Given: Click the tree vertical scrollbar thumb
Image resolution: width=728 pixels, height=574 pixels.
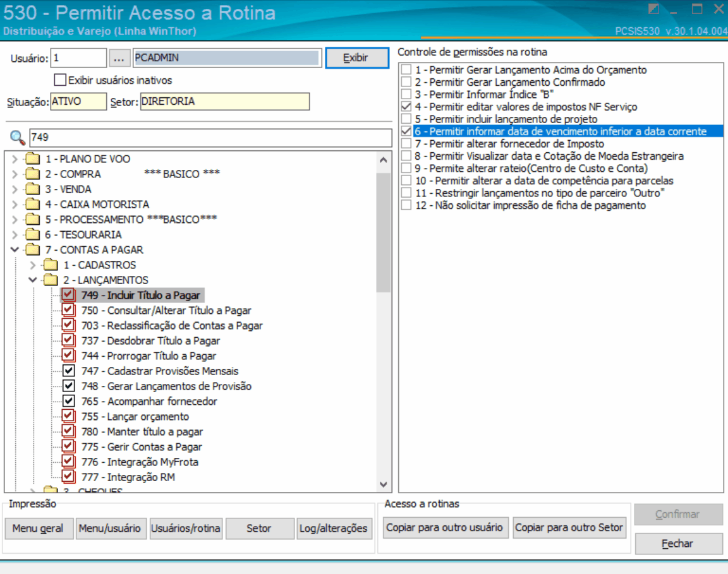Looking at the screenshot, I should (x=384, y=232).
